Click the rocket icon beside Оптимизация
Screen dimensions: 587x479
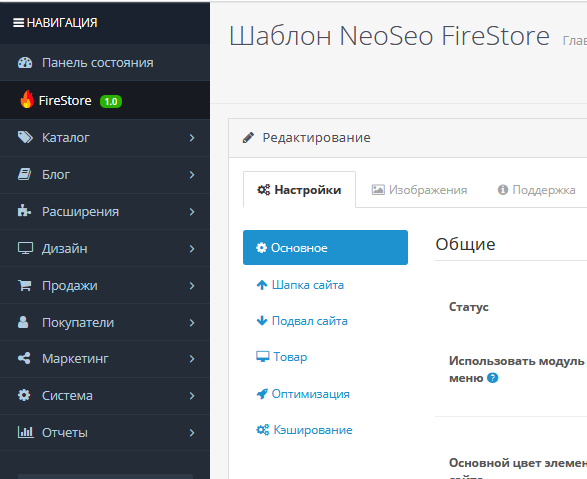pos(262,394)
